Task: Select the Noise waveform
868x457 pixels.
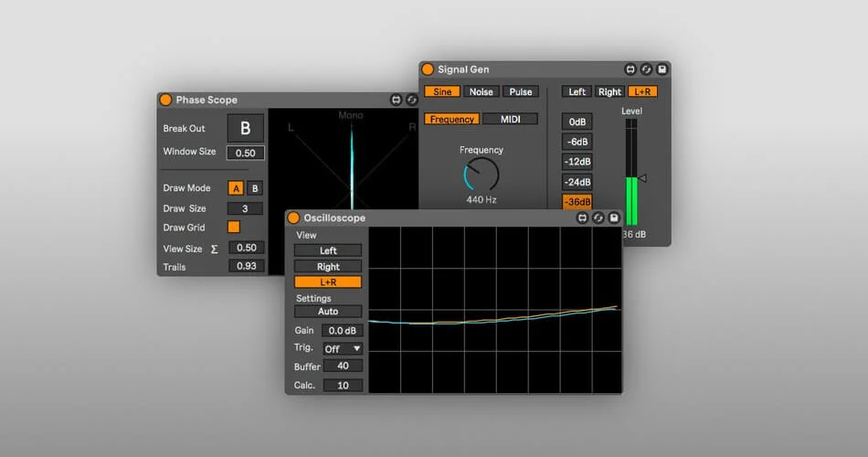Action: pyautogui.click(x=481, y=91)
